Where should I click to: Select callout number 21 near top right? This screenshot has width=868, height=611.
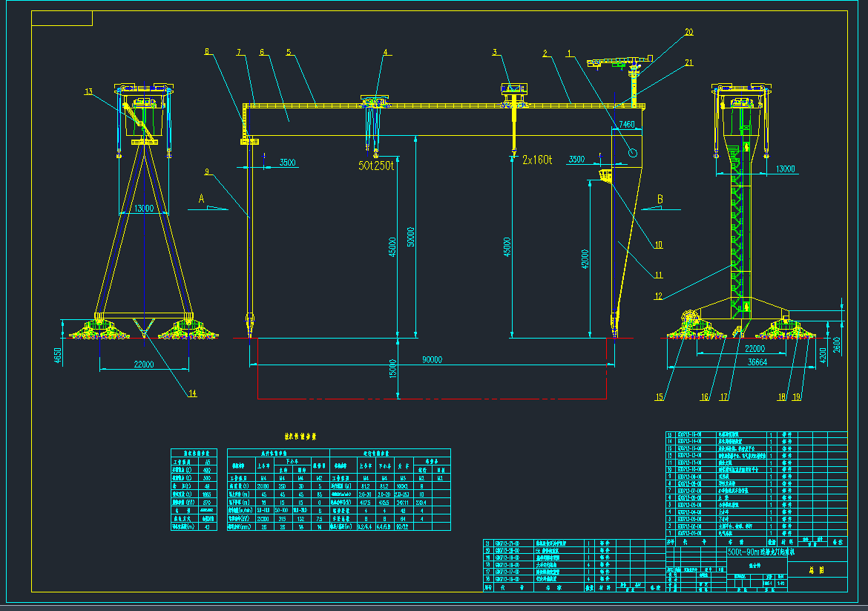[688, 63]
